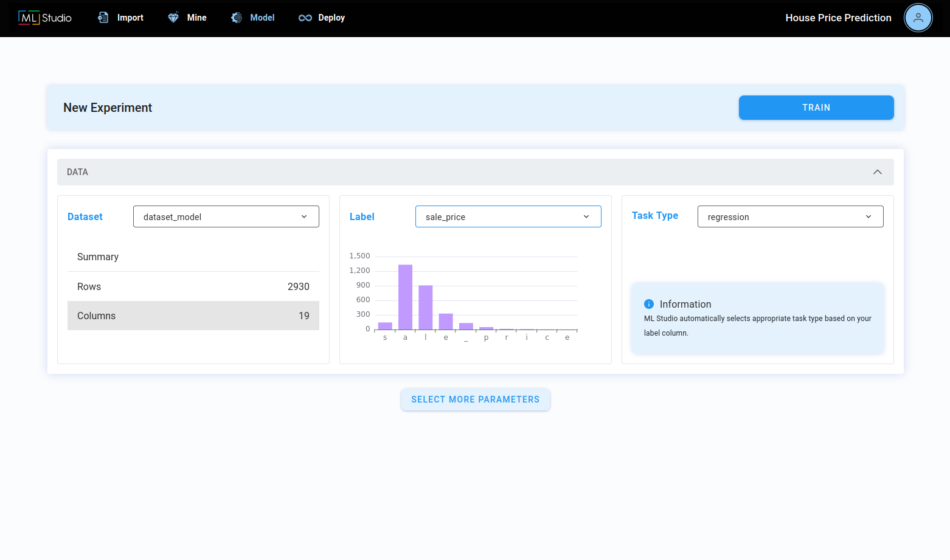Viewport: 950px width, 560px height.
Task: Switch to the Mine menu item
Action: pos(197,18)
